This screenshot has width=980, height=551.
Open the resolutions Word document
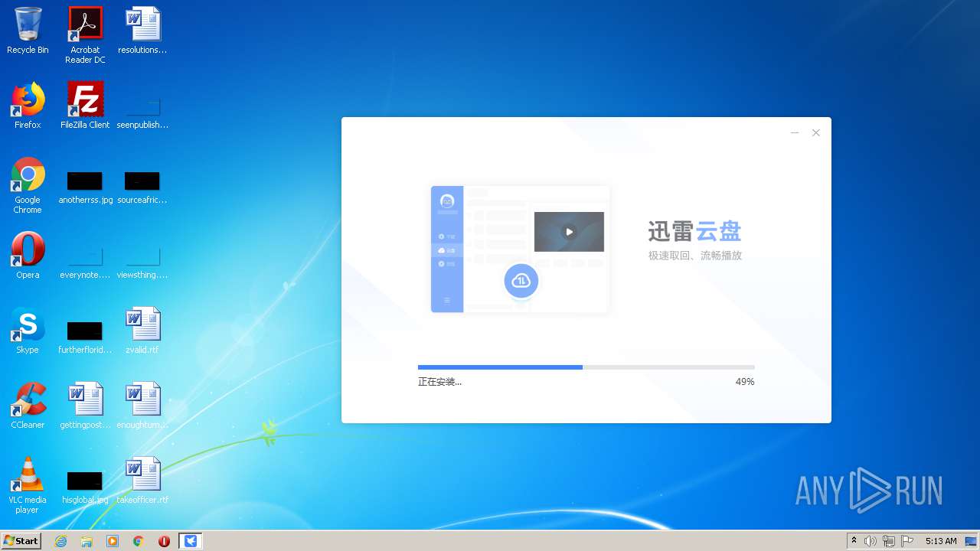click(x=142, y=31)
